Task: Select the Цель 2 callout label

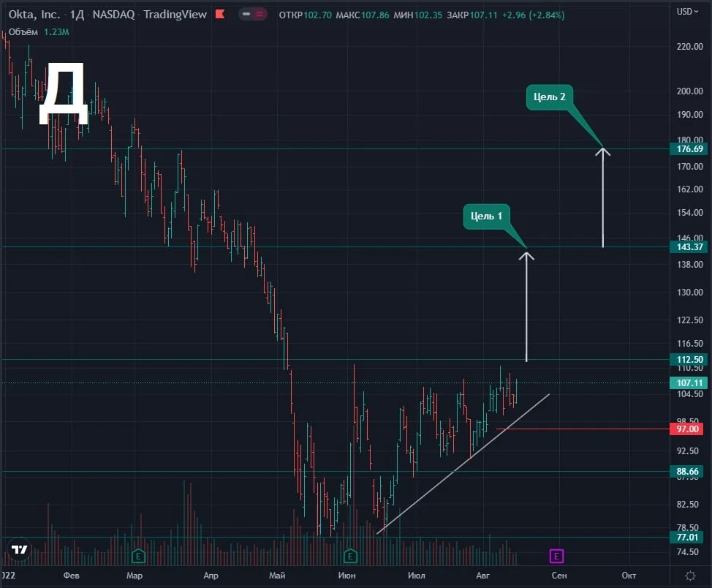Action: point(550,97)
